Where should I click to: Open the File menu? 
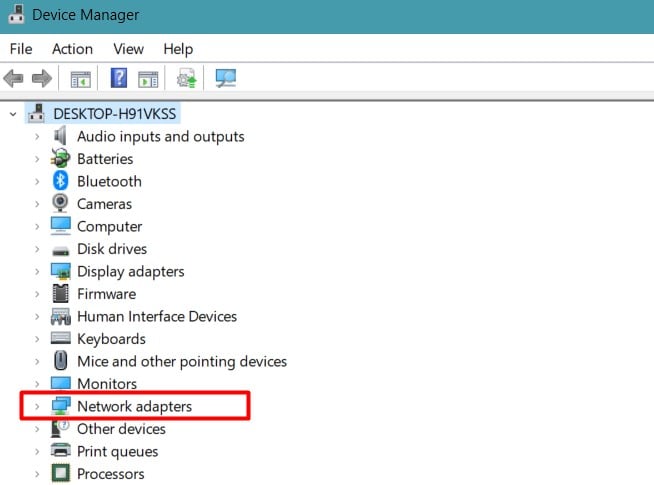(x=21, y=49)
